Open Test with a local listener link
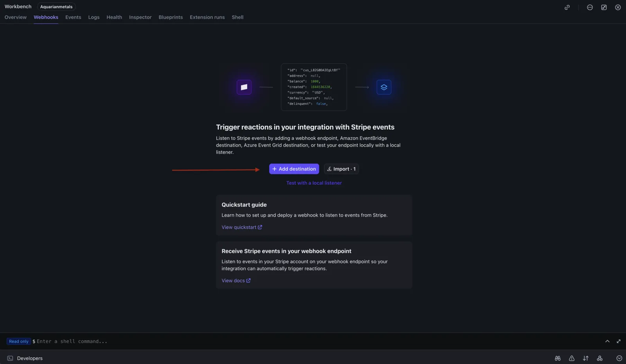Screen dimensions: 626x364 pyautogui.click(x=314, y=183)
